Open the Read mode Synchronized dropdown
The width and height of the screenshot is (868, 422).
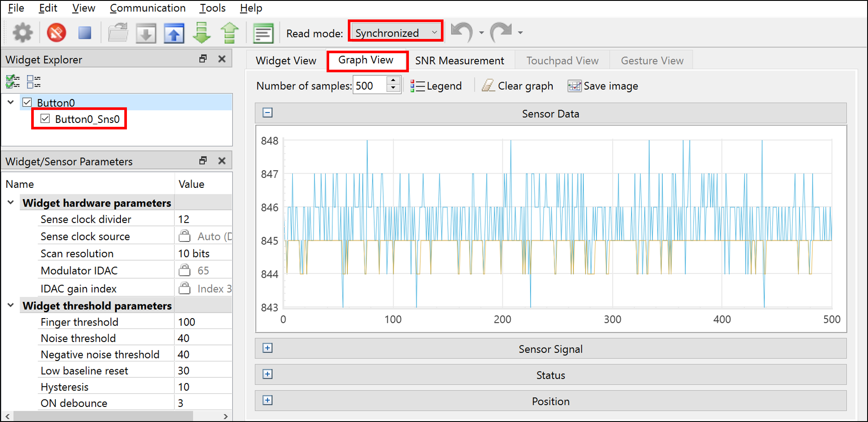tap(396, 32)
